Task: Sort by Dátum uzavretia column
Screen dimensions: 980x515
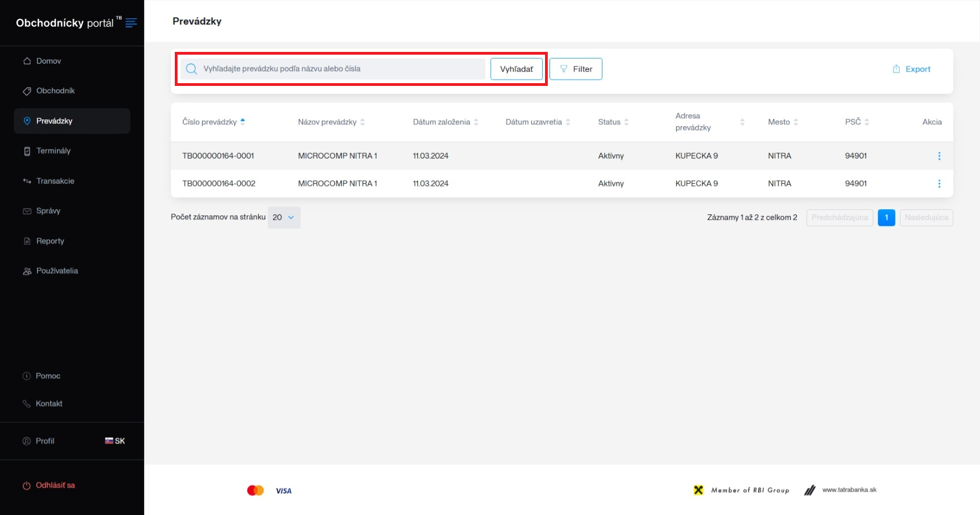Action: click(567, 122)
